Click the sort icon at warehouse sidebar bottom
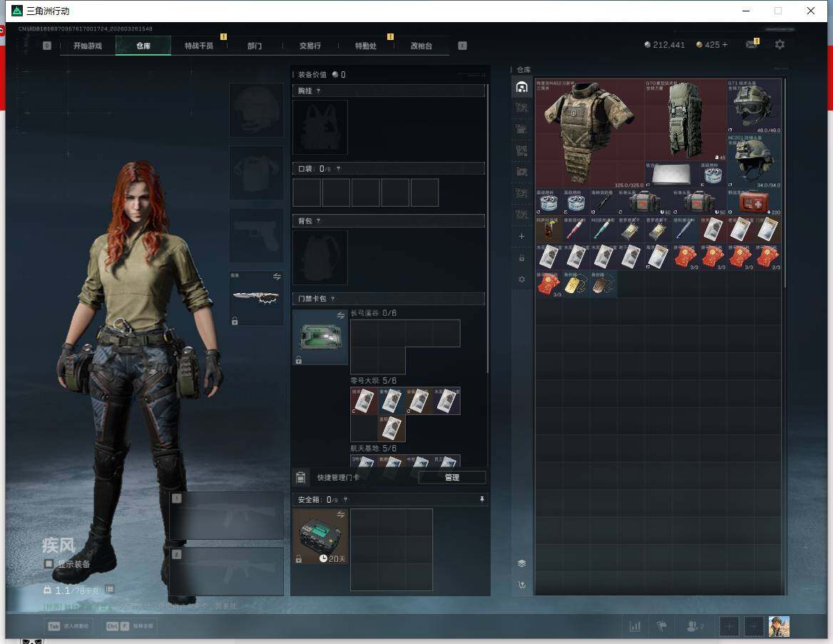The image size is (833, 644). click(521, 585)
